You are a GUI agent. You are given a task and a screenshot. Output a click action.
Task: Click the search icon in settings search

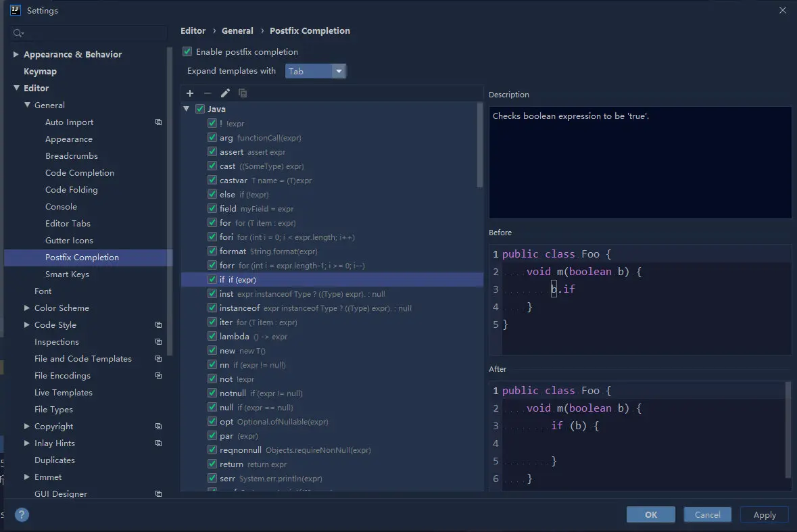pyautogui.click(x=18, y=33)
